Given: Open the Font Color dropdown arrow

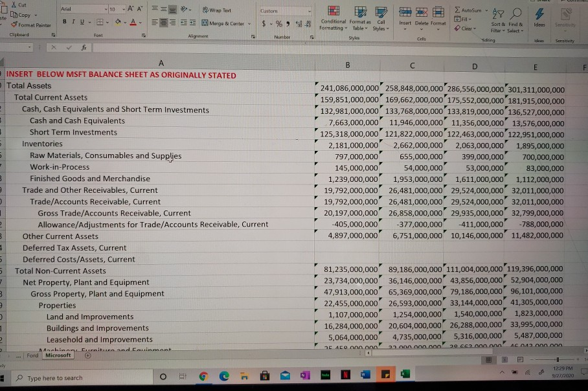Looking at the screenshot, I should (x=141, y=23).
